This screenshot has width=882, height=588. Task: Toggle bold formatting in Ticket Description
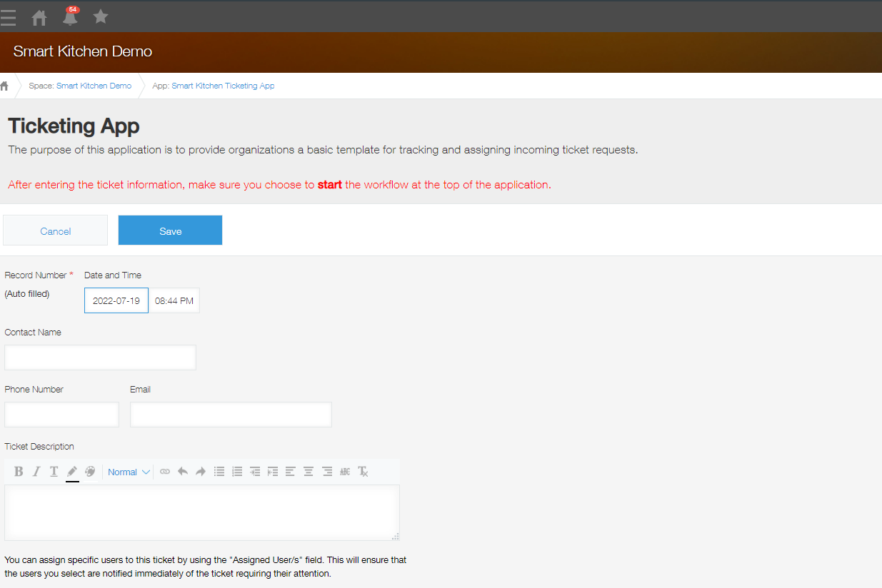click(19, 472)
